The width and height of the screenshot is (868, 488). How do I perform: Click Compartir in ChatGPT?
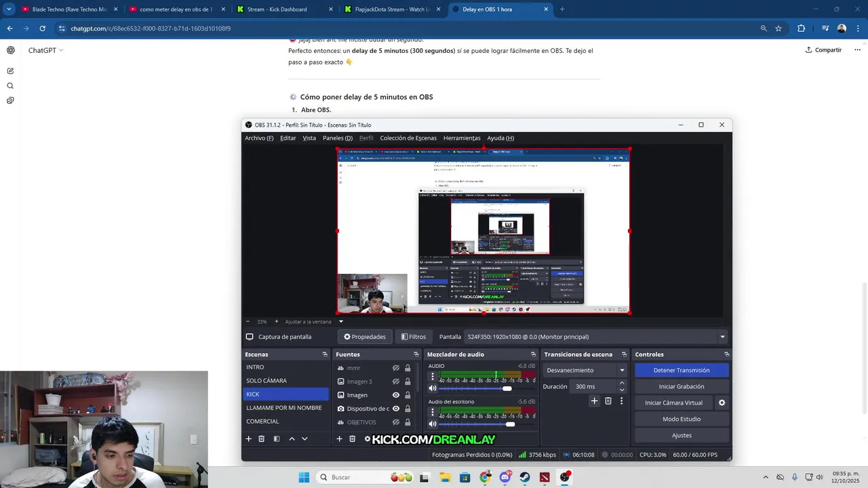pos(823,50)
